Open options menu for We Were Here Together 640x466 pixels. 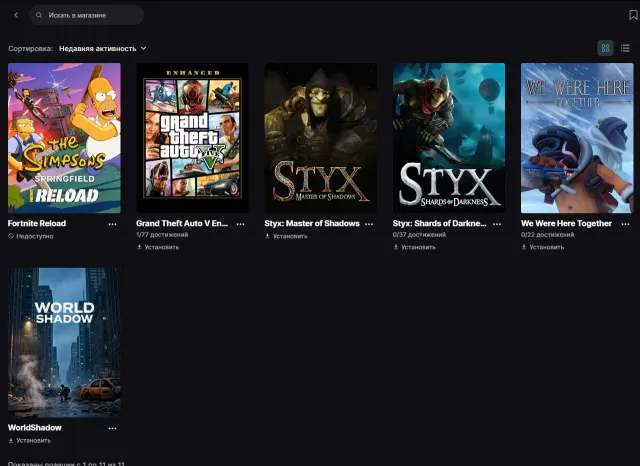click(x=625, y=224)
